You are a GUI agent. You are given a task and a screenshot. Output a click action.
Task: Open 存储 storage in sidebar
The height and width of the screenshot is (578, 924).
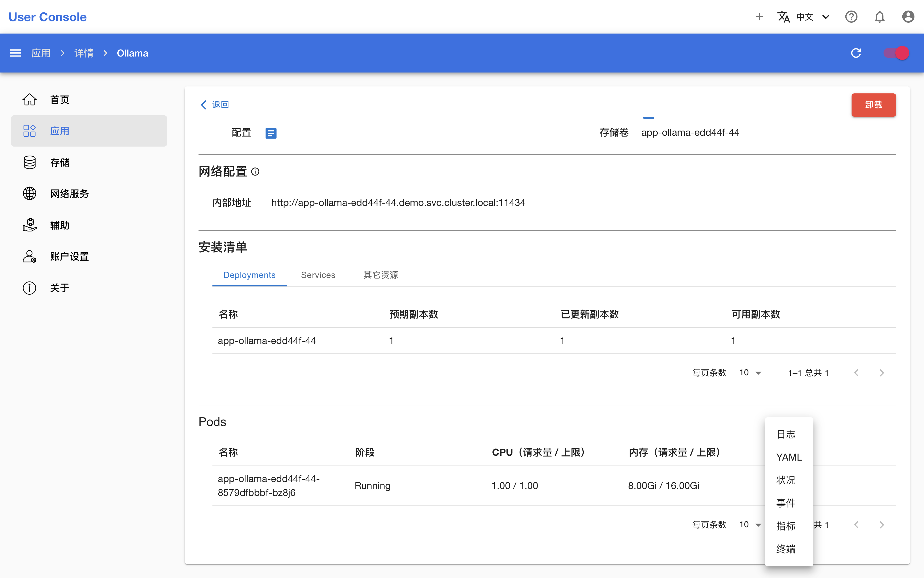pos(89,163)
